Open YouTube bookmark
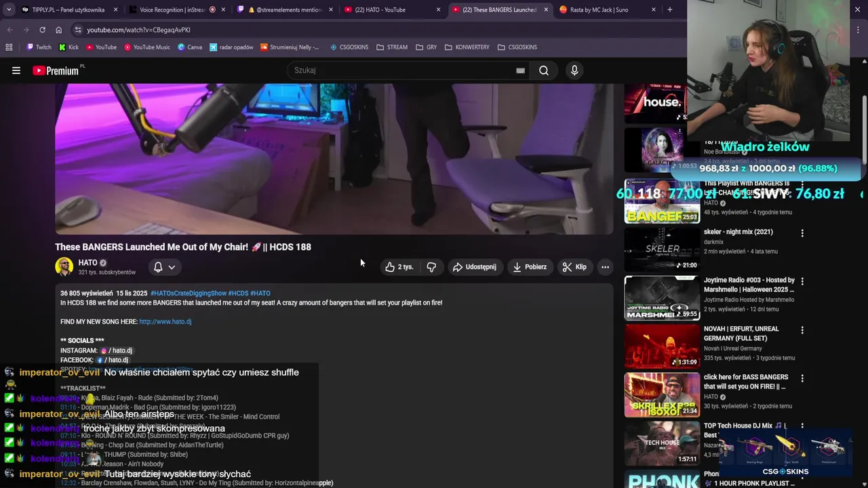The width and height of the screenshot is (868, 488). point(100,47)
